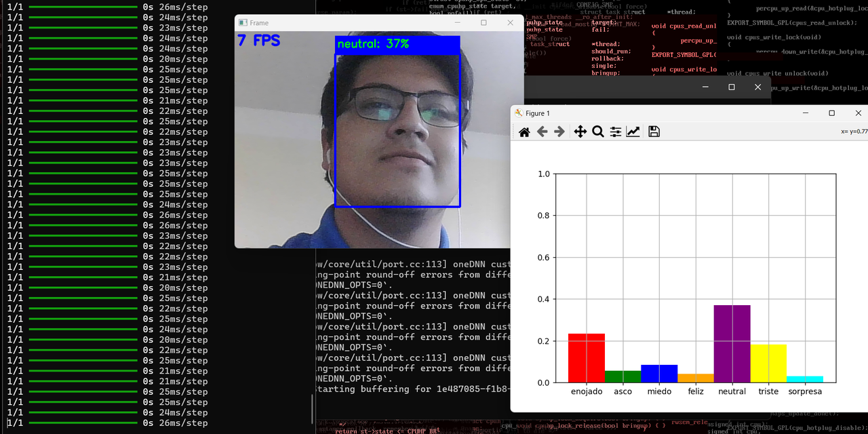868x434 pixels.
Task: Click the 0.4 y-axis tick label
Action: (x=544, y=299)
